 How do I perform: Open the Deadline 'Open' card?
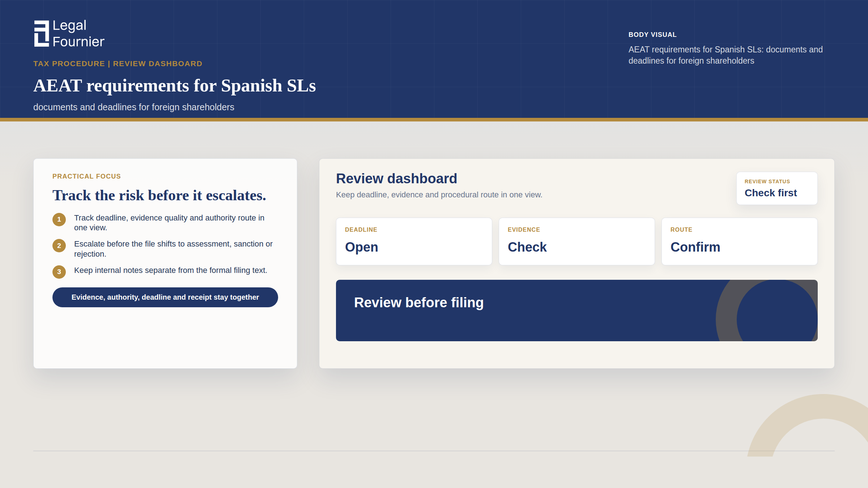point(414,241)
